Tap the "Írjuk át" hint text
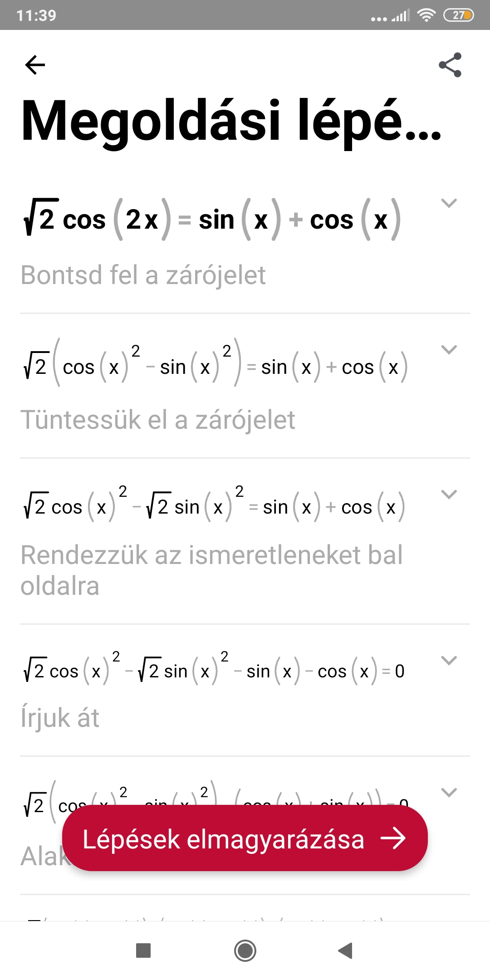Image resolution: width=490 pixels, height=980 pixels. click(60, 718)
